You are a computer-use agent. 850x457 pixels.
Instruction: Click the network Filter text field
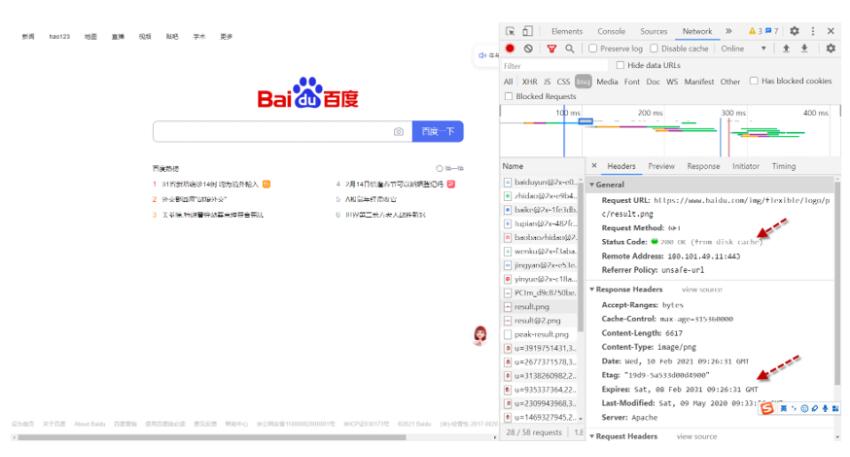click(x=553, y=66)
